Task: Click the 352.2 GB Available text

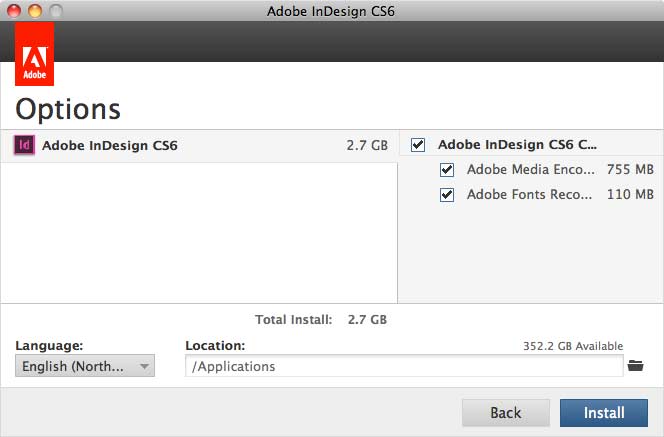Action: click(x=573, y=346)
